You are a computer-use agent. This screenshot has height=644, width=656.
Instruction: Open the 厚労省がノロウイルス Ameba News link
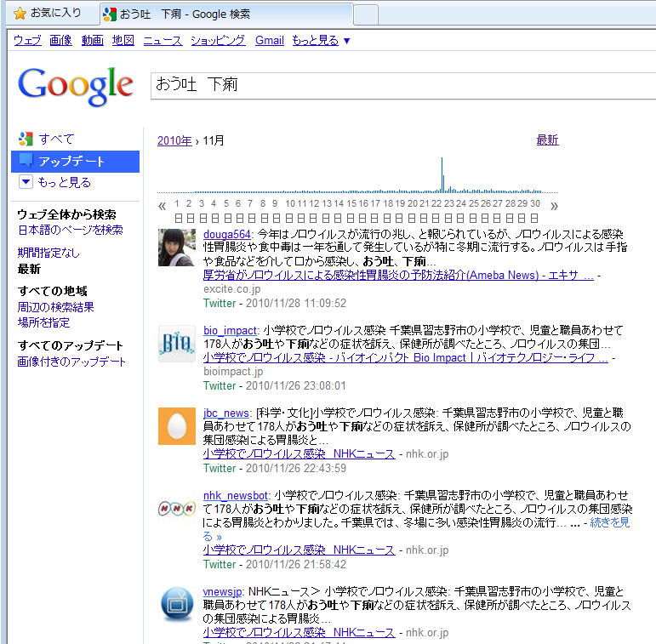pyautogui.click(x=398, y=275)
